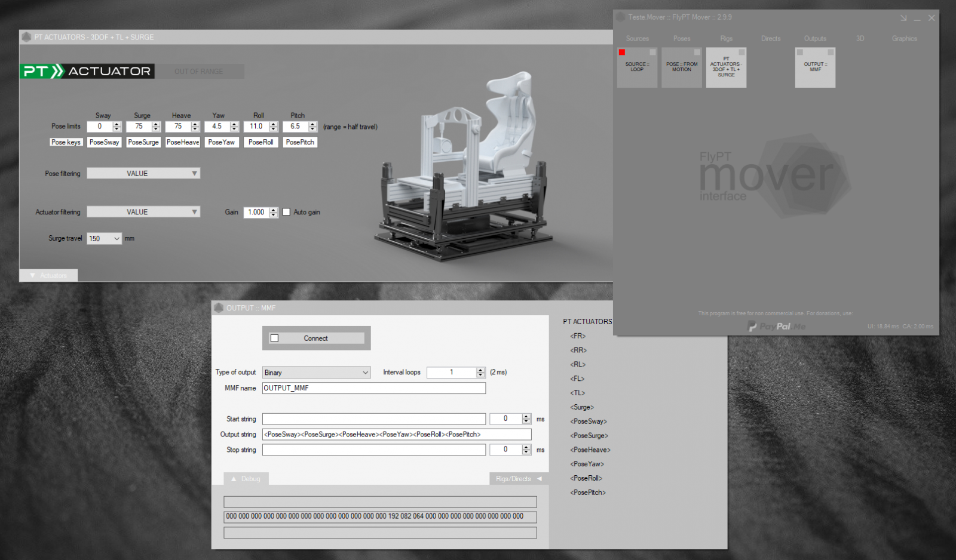Click the gray corner square on SOURCE :: LOOP tile
Viewport: 956px width, 560px height.
tap(652, 52)
